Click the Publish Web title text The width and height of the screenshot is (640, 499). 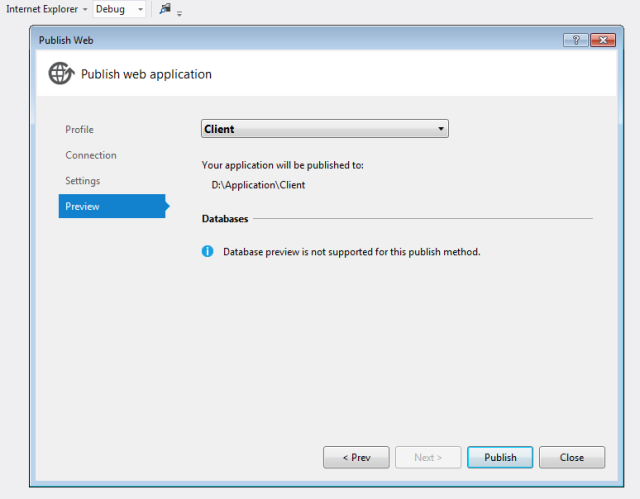point(66,40)
